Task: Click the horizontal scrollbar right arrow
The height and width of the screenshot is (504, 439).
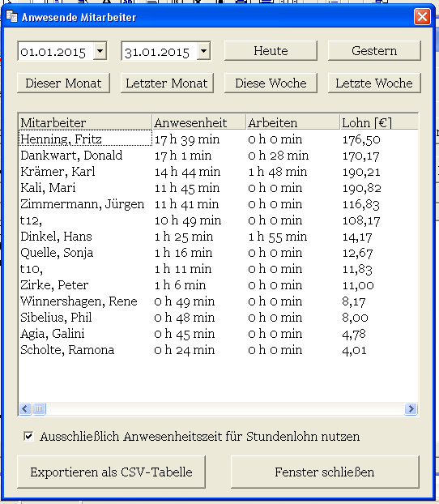Action: tap(411, 409)
